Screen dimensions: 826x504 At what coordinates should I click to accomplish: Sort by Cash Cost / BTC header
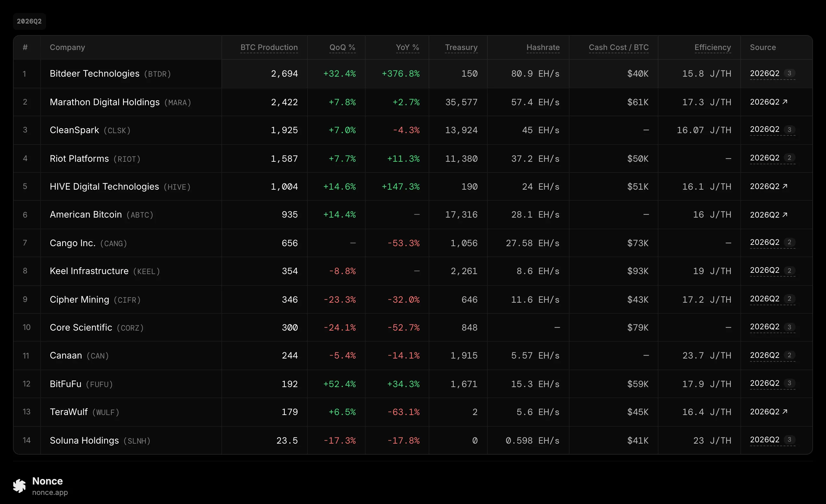pos(619,47)
